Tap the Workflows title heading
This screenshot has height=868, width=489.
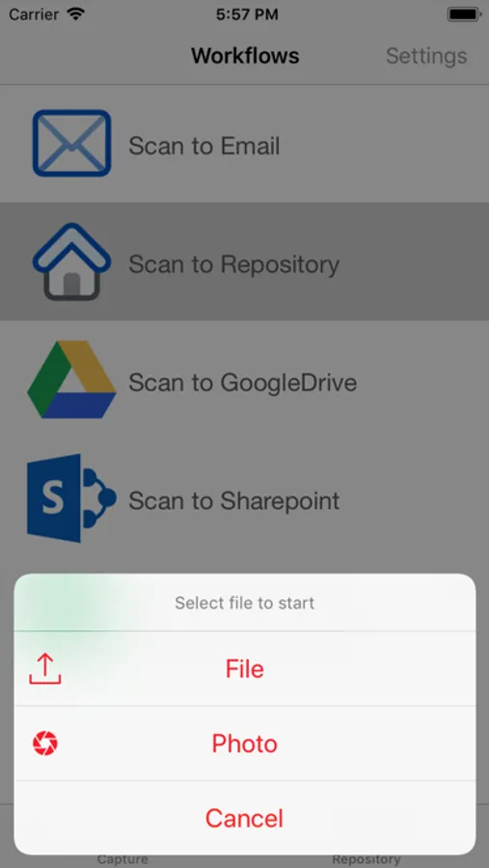pos(245,55)
